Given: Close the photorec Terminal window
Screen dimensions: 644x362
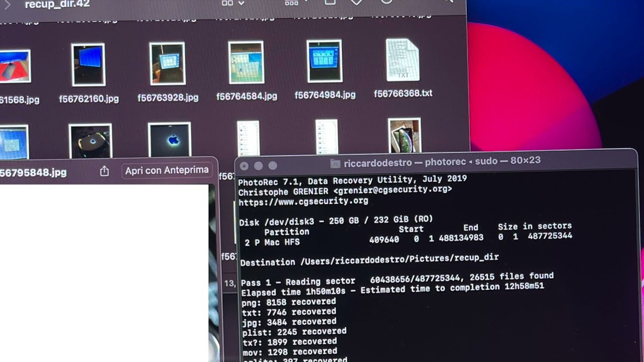Looking at the screenshot, I should click(x=245, y=165).
